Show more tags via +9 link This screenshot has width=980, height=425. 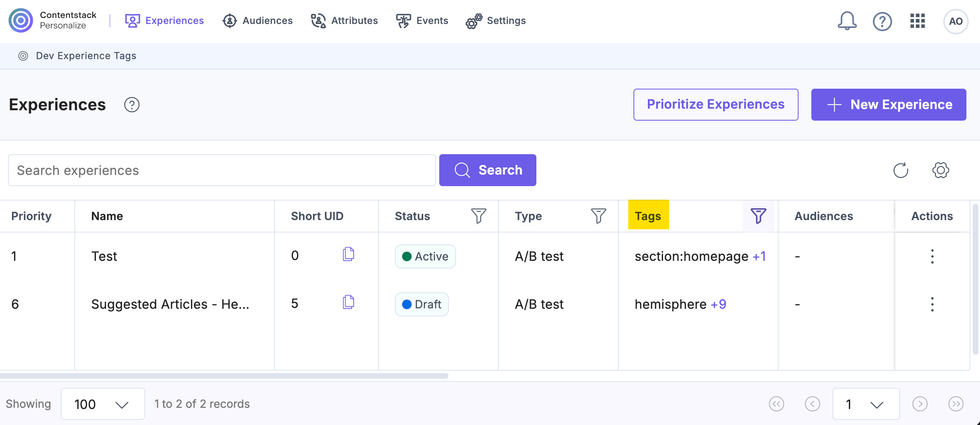tap(718, 304)
